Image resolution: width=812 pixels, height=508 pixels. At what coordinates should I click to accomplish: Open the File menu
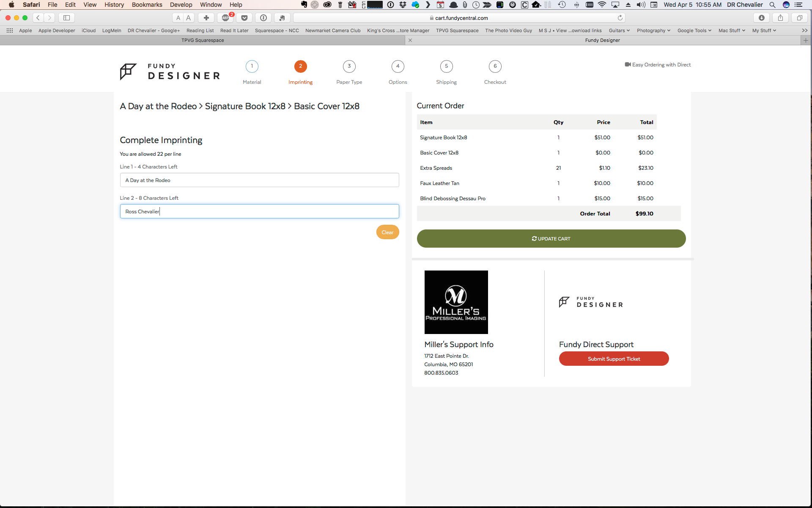click(52, 5)
